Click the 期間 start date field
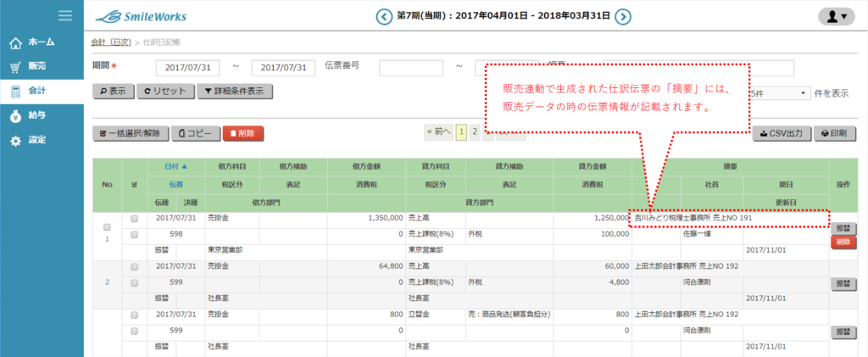Image resolution: width=868 pixels, height=357 pixels. point(189,68)
